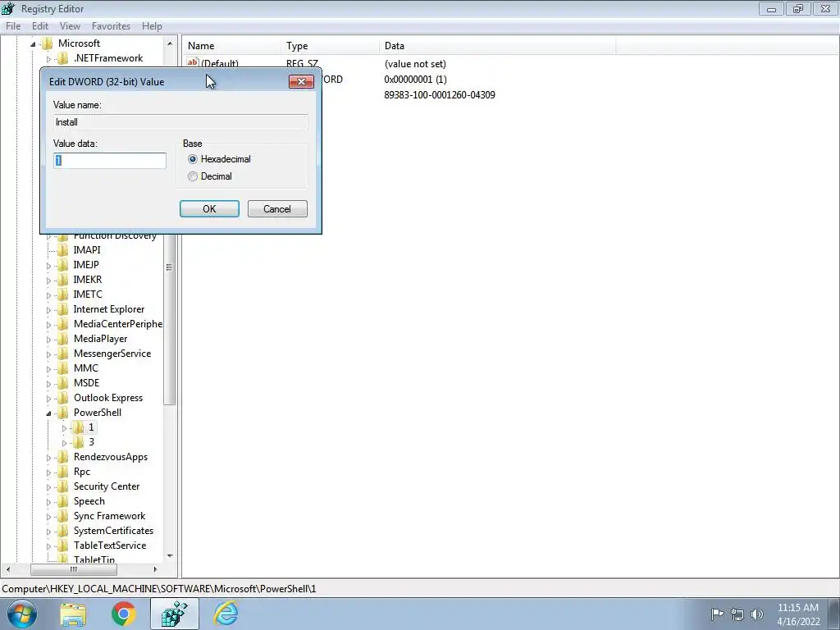
Task: Click the Registry Editor taskbar button
Action: point(175,614)
